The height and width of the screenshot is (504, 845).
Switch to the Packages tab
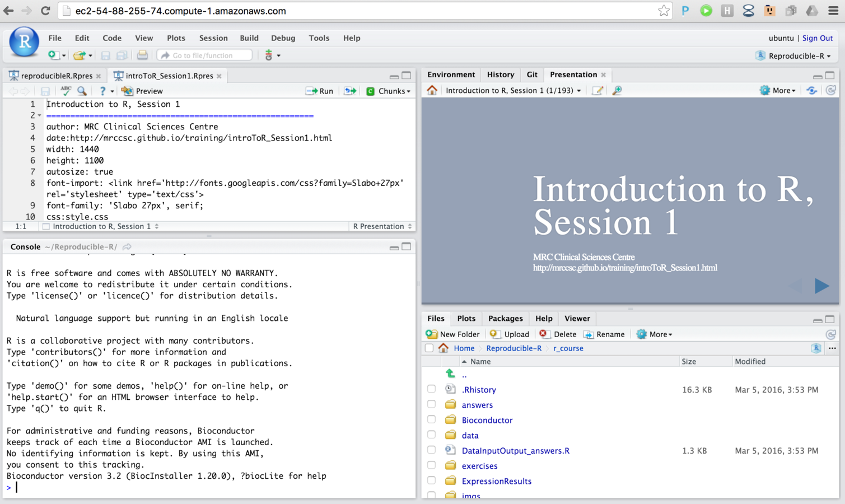tap(505, 318)
